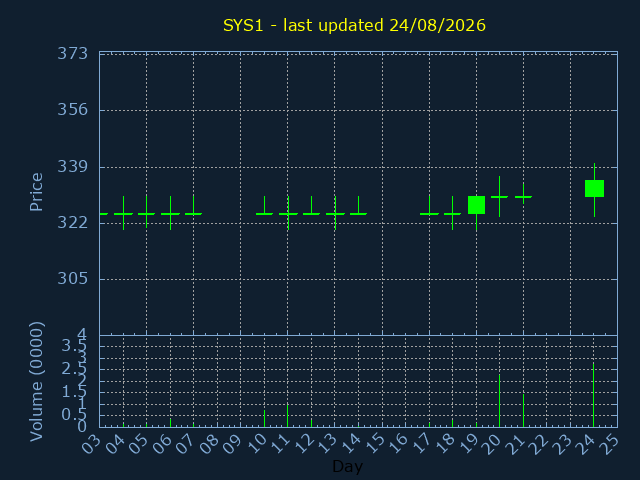Click the Day axis title
The image size is (640, 480).
coord(347,466)
